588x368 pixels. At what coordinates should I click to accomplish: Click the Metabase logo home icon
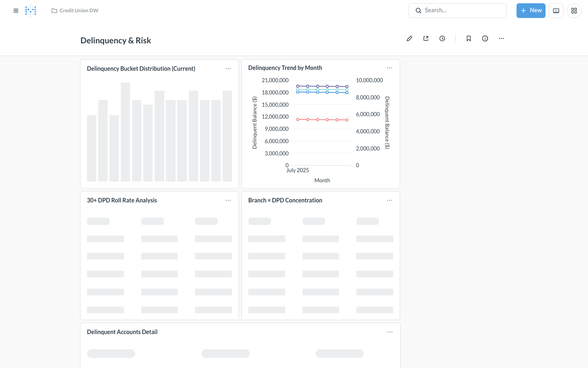click(31, 11)
